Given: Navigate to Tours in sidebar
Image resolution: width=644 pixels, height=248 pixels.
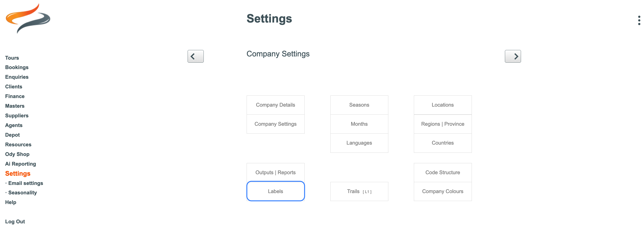Looking at the screenshot, I should tap(12, 58).
